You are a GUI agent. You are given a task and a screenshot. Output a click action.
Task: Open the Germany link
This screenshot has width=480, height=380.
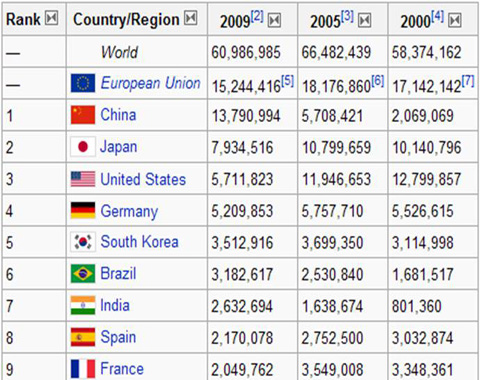[x=129, y=212]
